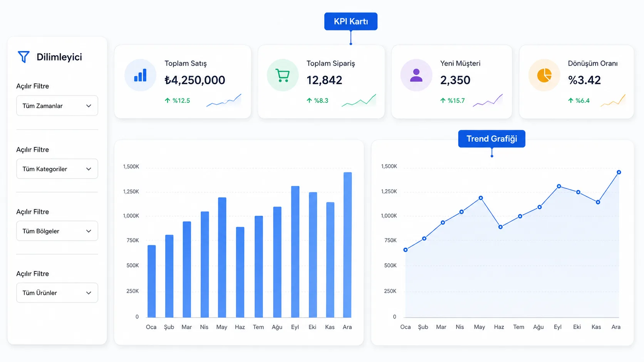Click the Toplam Satış bar chart icon
This screenshot has height=362, width=644.
tap(140, 75)
